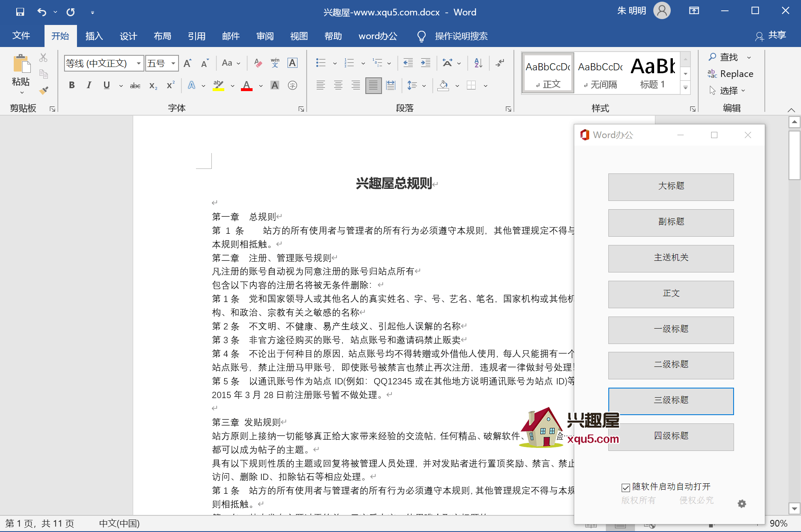The width and height of the screenshot is (801, 532).
Task: Sort the selected text A to Z
Action: coord(478,63)
